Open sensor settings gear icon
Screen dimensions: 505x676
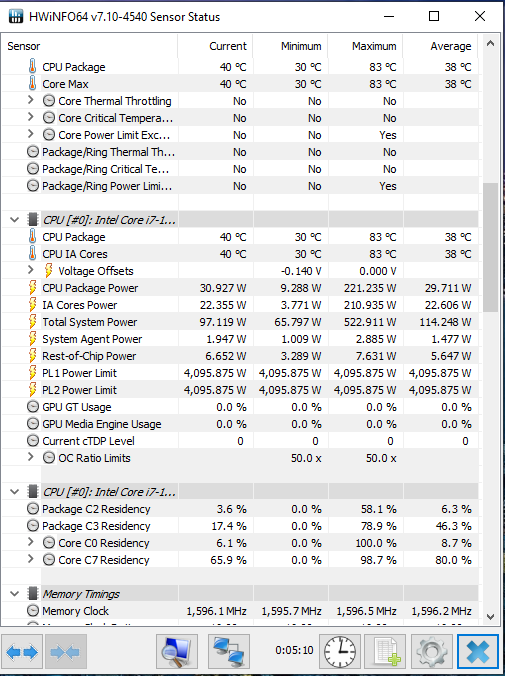click(x=432, y=651)
